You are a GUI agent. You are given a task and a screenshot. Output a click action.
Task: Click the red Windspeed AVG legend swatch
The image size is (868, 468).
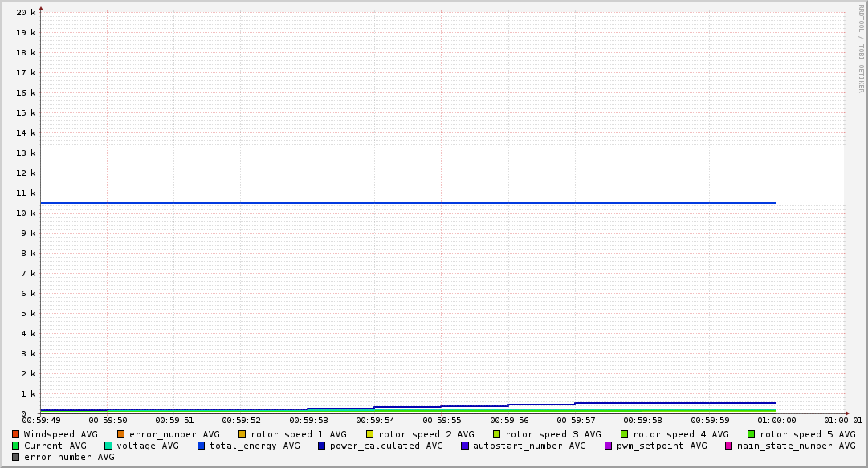coord(15,434)
